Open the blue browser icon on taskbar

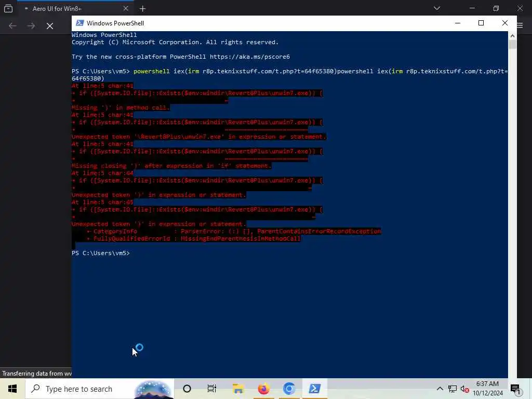click(289, 389)
